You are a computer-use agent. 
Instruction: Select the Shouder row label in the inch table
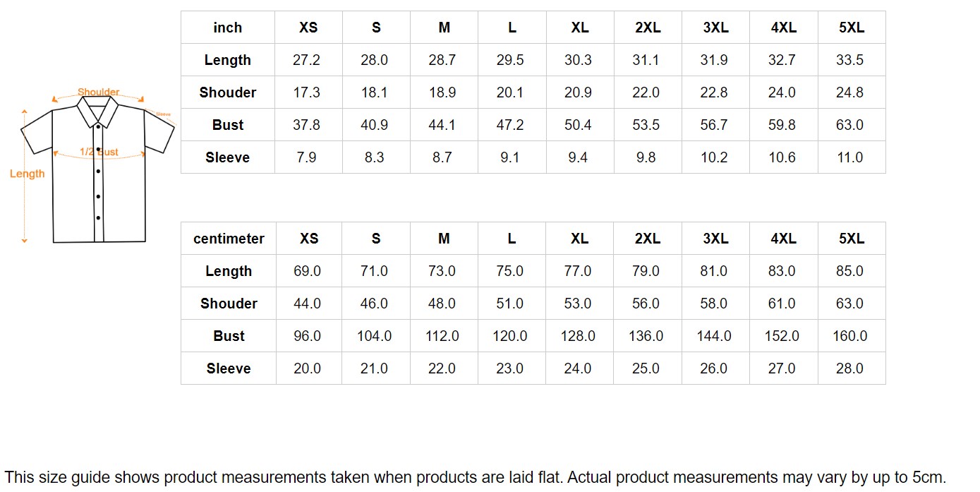tap(227, 92)
